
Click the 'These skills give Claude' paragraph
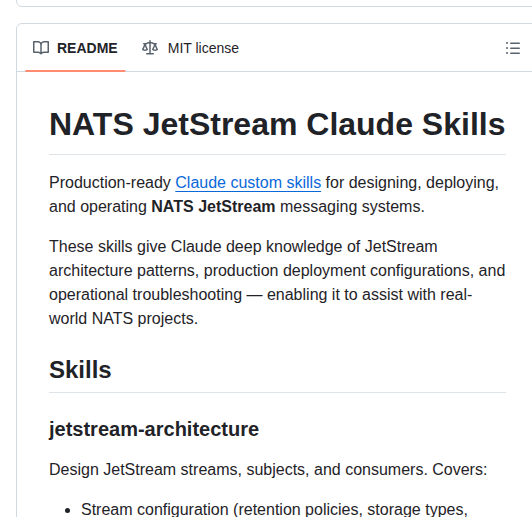pyautogui.click(x=277, y=283)
